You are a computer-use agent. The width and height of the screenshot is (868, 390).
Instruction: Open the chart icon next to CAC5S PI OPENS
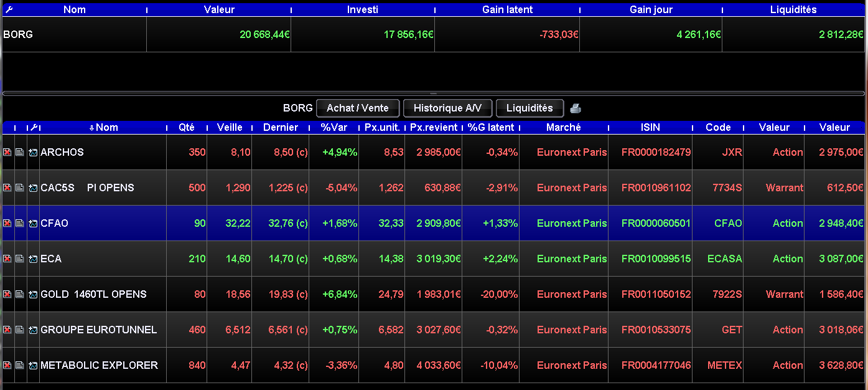coord(33,188)
